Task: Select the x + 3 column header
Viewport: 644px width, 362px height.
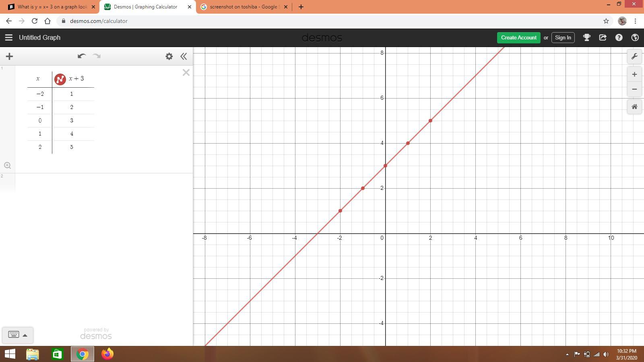Action: click(x=76, y=78)
